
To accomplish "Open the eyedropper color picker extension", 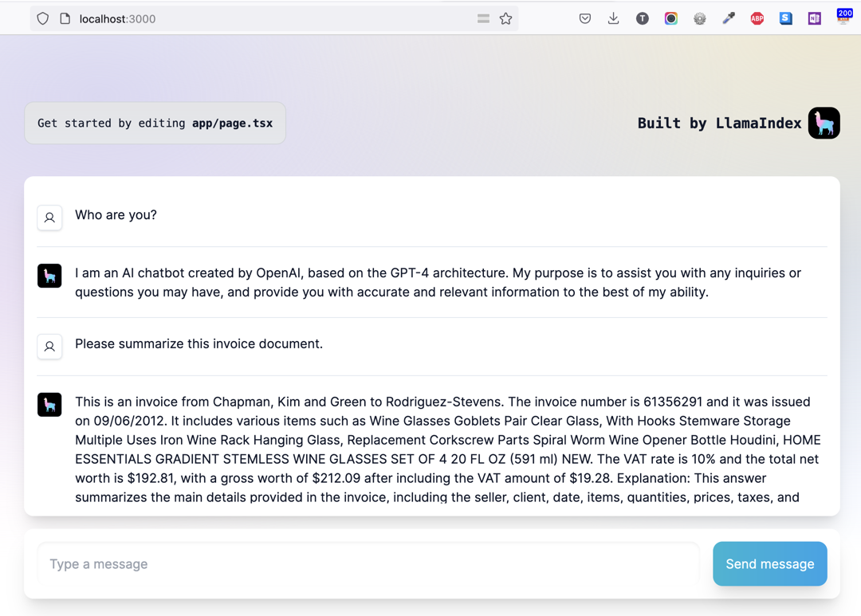I will tap(729, 18).
